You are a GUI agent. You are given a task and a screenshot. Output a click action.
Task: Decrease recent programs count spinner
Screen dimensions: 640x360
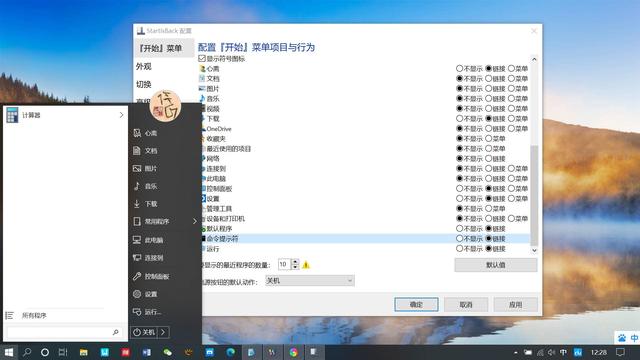295,267
